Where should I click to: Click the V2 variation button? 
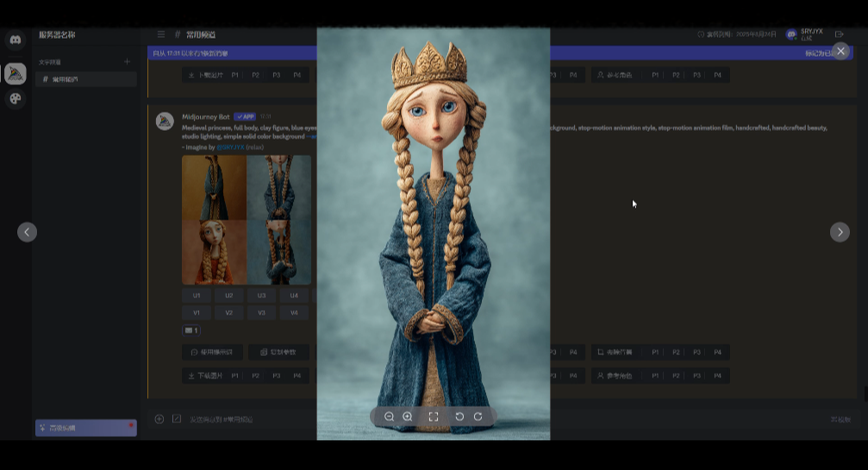click(229, 312)
